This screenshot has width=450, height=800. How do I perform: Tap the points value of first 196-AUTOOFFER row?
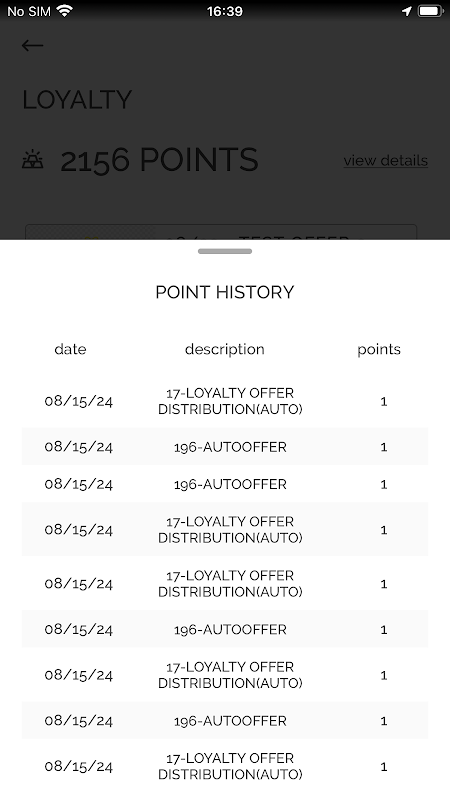pos(384,447)
